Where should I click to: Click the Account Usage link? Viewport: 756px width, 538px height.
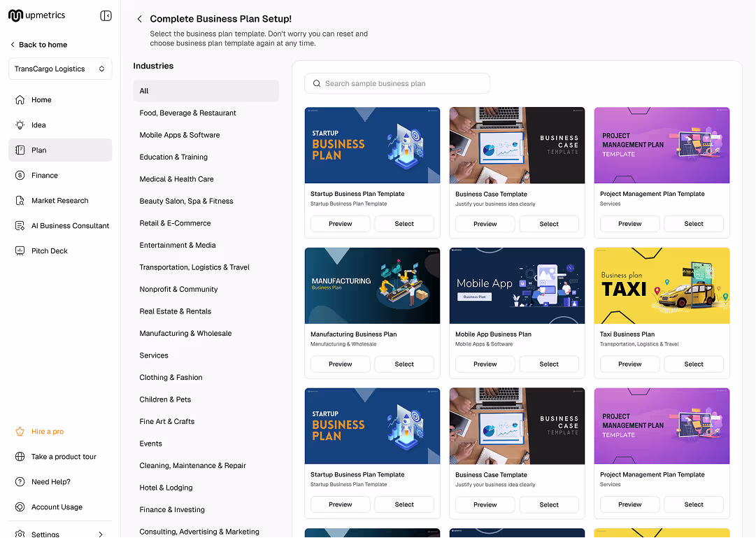point(57,507)
